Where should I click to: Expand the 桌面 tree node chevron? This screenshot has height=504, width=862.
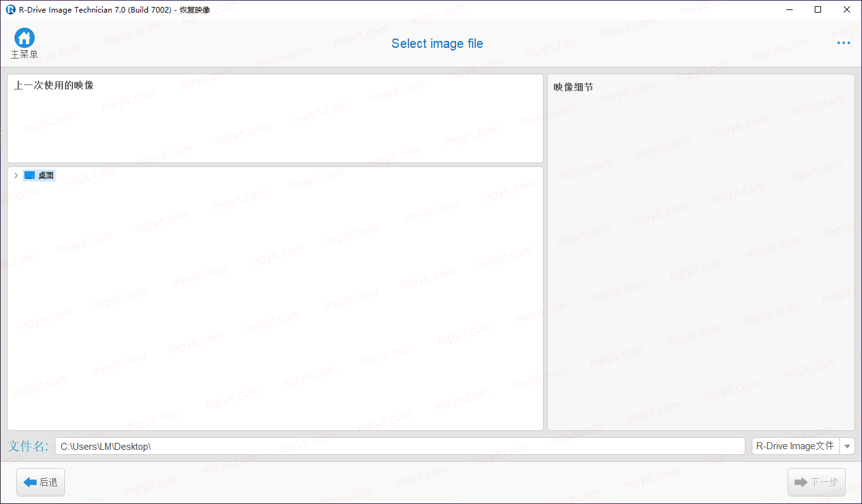pyautogui.click(x=16, y=176)
